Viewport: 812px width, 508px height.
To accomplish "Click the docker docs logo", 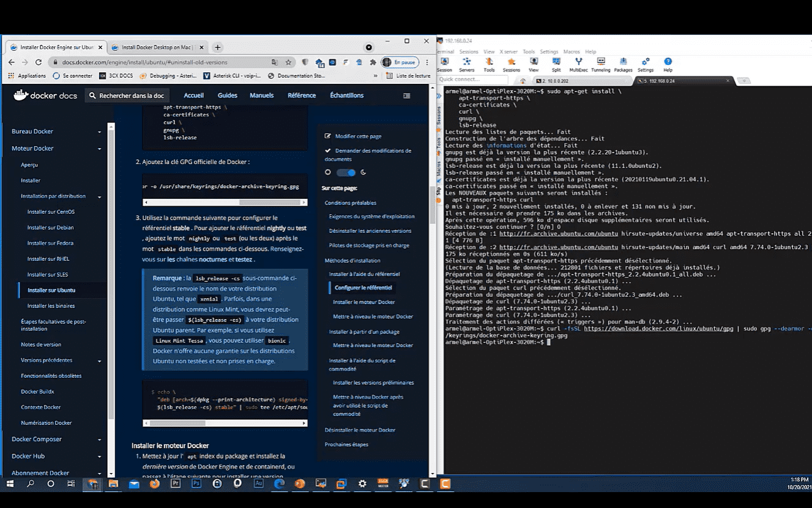I will pyautogui.click(x=43, y=95).
